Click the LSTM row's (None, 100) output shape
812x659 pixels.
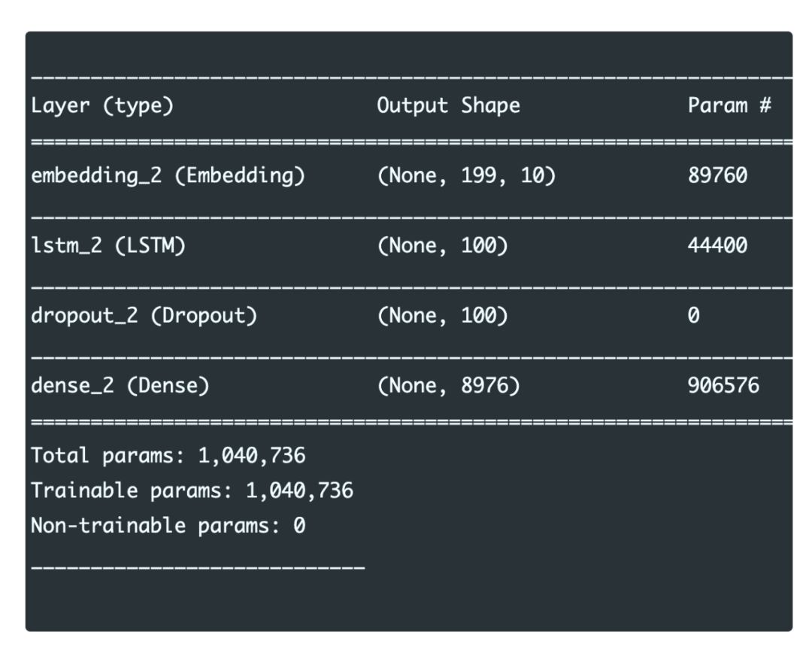point(442,246)
